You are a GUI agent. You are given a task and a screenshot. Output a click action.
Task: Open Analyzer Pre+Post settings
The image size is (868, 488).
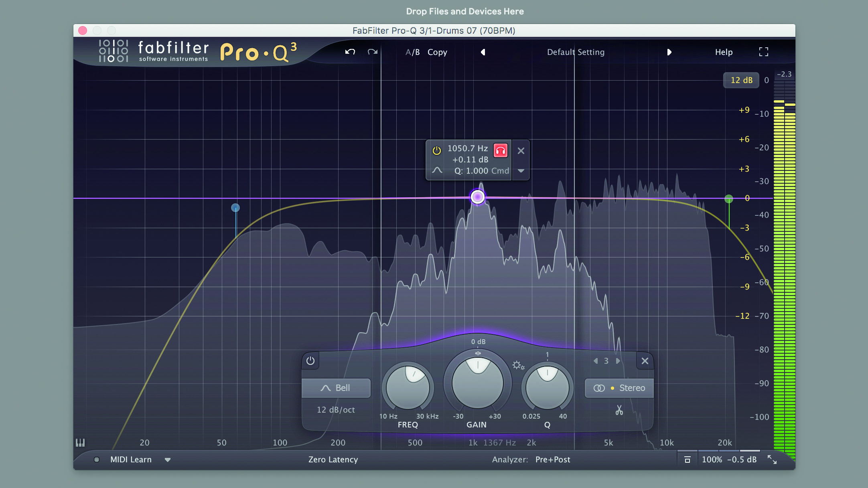point(553,460)
